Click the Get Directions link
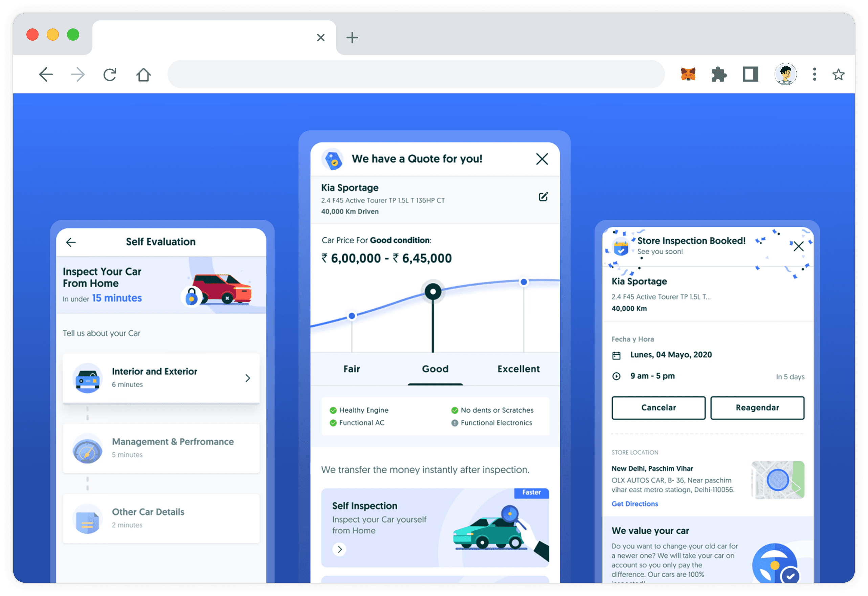Image resolution: width=868 pixels, height=596 pixels. pos(635,504)
